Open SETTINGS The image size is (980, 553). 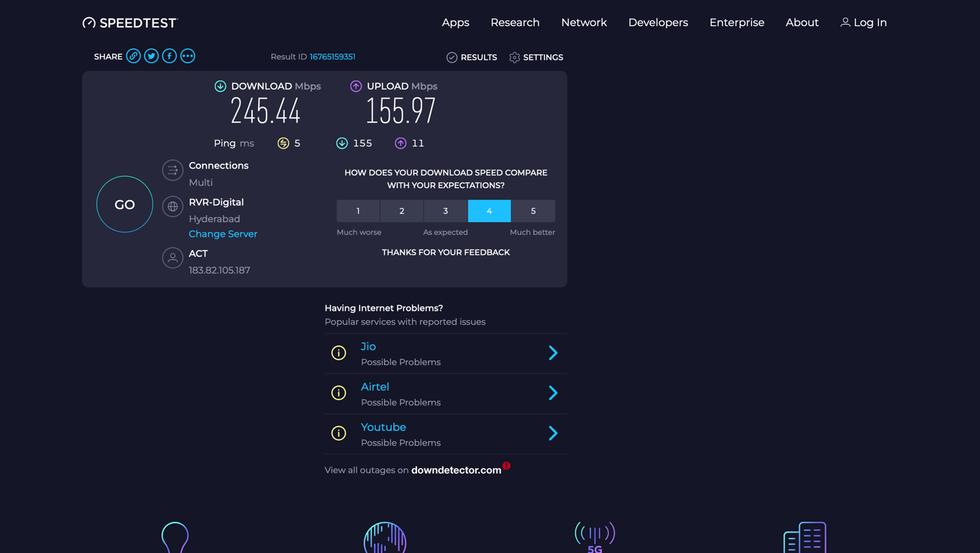click(x=536, y=58)
